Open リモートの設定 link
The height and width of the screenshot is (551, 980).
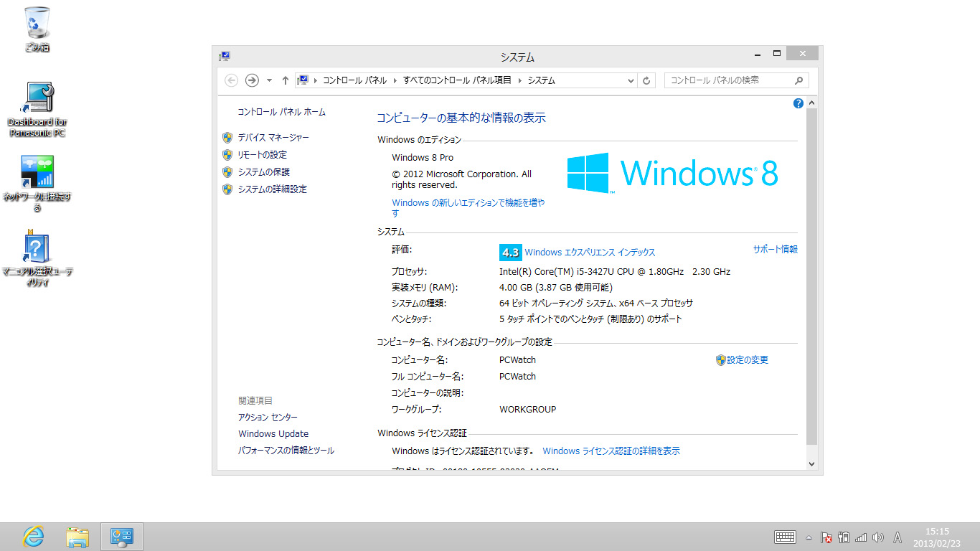pyautogui.click(x=262, y=154)
